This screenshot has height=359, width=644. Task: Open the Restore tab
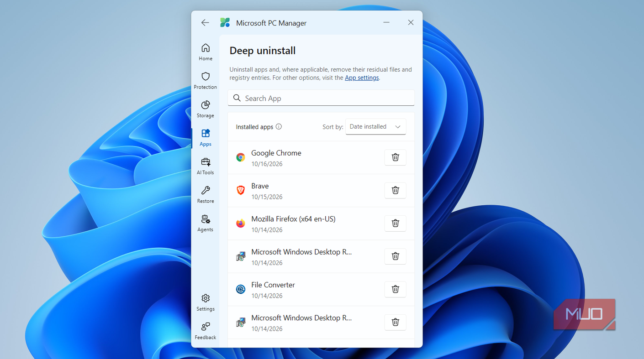click(x=206, y=194)
